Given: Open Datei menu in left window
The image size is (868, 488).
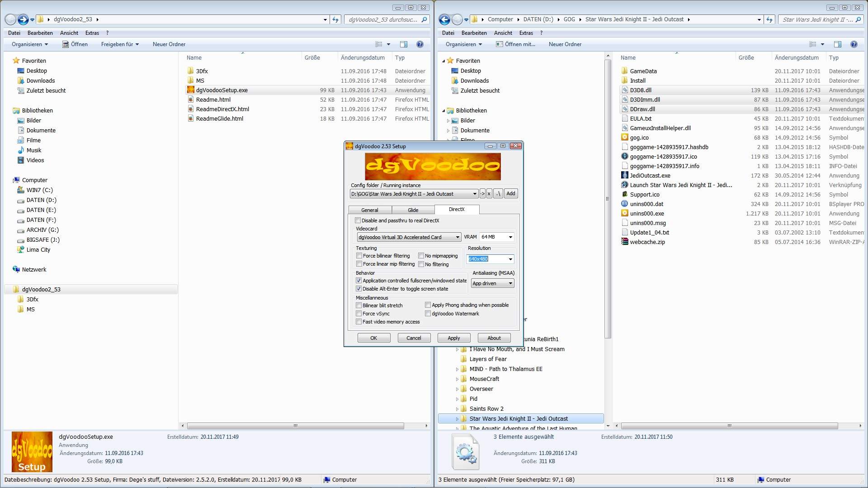Looking at the screenshot, I should coord(14,33).
